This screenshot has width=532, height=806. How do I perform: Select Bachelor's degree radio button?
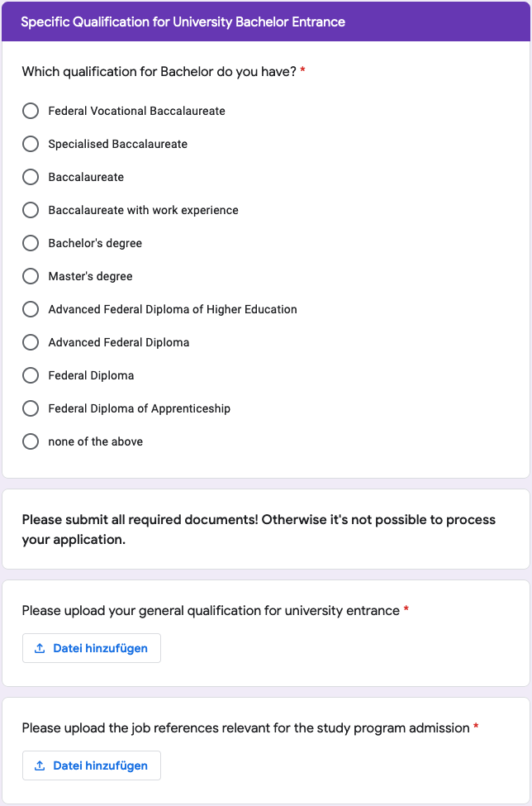point(31,243)
